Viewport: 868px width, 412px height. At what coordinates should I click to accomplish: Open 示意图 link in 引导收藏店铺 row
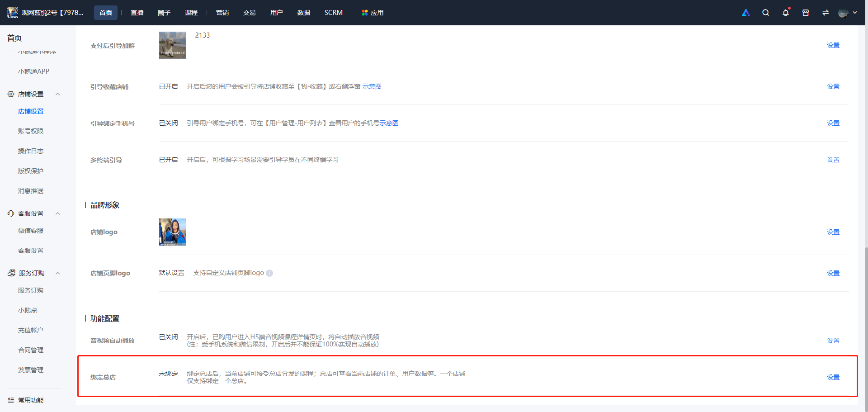pos(372,86)
